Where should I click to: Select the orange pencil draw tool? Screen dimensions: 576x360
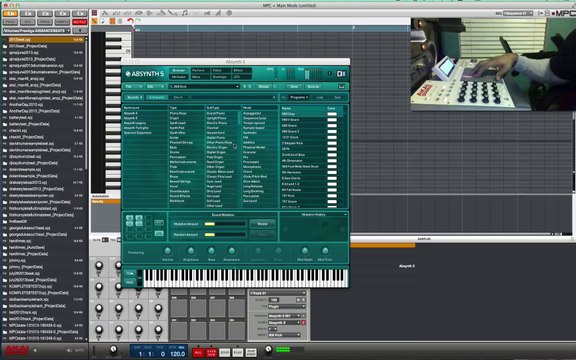pos(95,21)
